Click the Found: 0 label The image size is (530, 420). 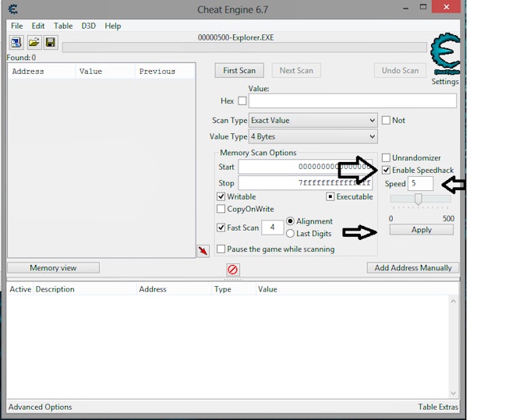click(x=21, y=58)
